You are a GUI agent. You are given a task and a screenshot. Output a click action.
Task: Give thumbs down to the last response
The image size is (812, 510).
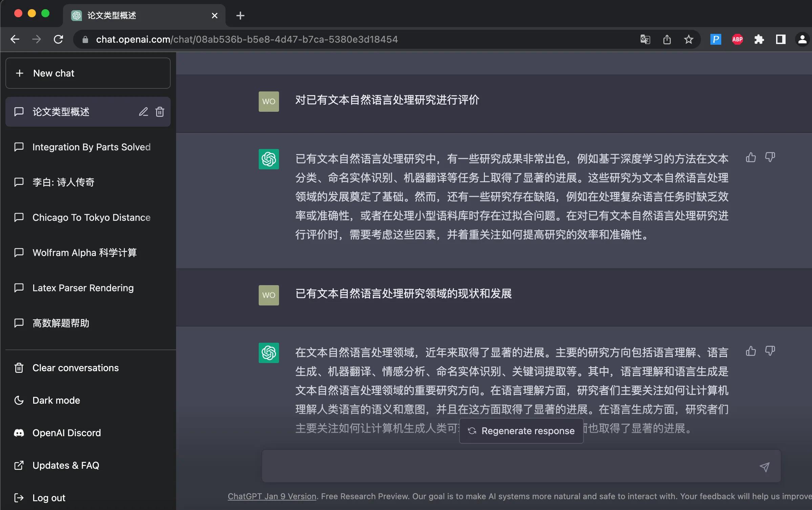pyautogui.click(x=770, y=351)
